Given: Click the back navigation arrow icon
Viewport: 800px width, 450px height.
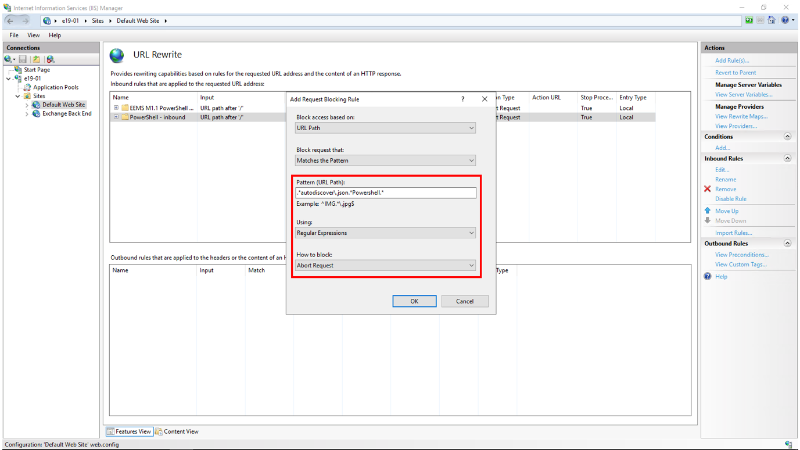Looking at the screenshot, I should tap(10, 20).
